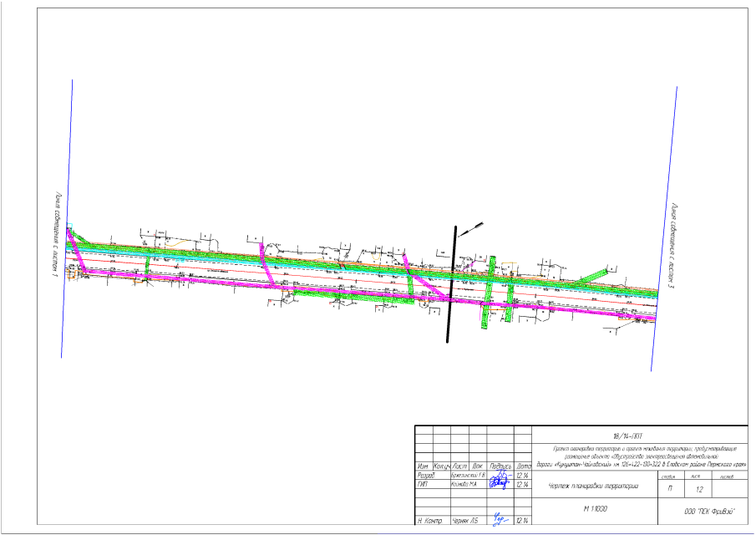The image size is (756, 535).
Task: Click the 'Чертеж планировки территории' title text
Action: [591, 487]
